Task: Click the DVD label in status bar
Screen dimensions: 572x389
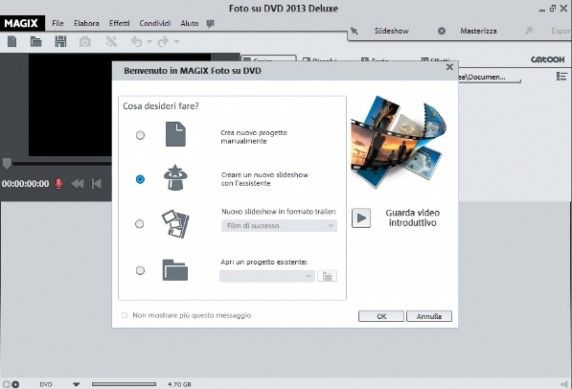Action: (x=46, y=384)
